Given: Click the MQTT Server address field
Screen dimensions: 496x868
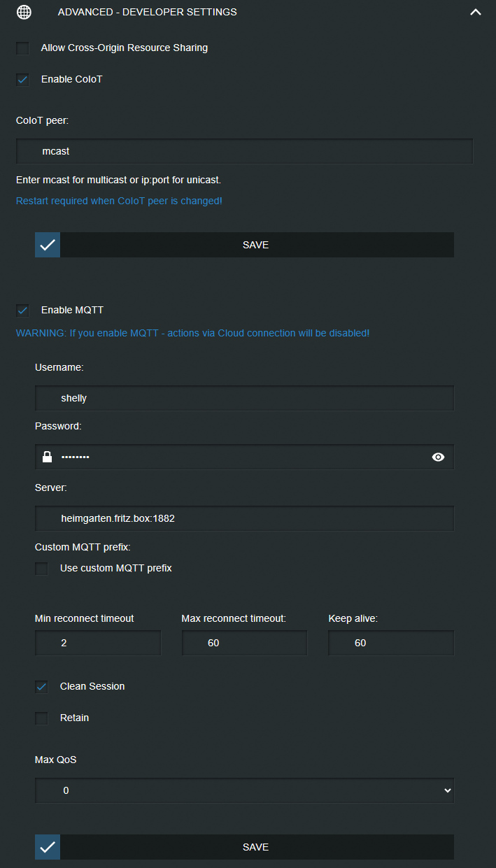Looking at the screenshot, I should click(x=244, y=519).
